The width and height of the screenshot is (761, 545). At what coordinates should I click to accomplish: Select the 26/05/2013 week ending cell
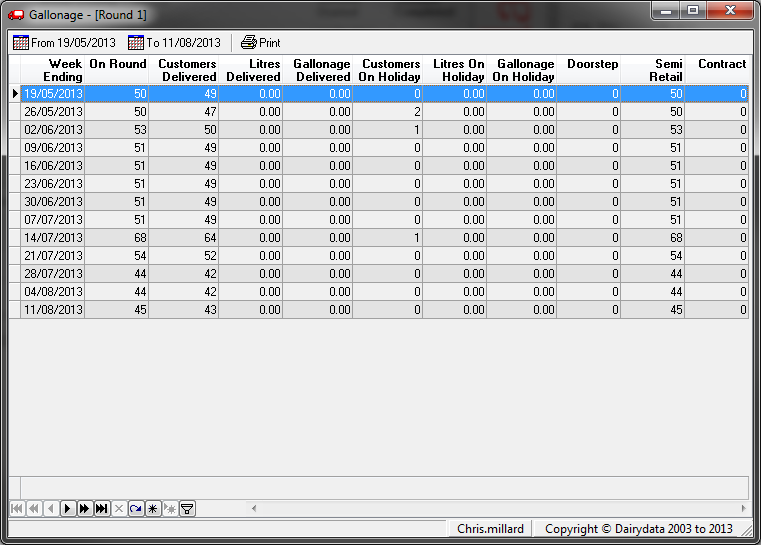click(53, 112)
